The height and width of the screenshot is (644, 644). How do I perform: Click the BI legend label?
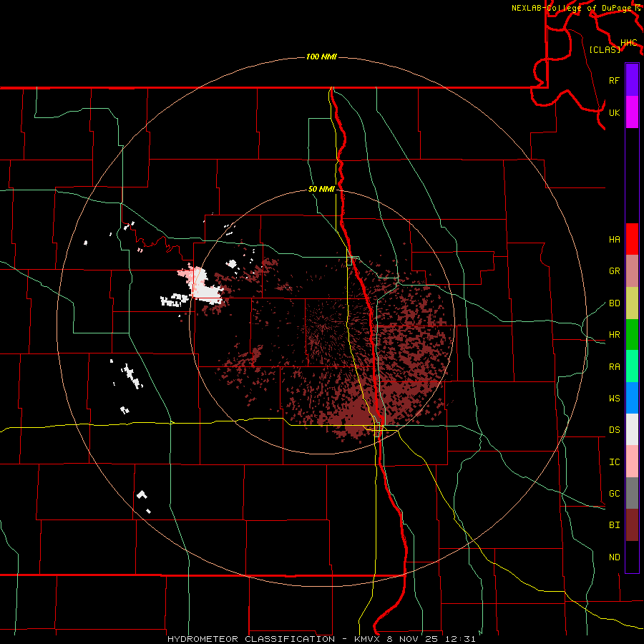point(614,525)
